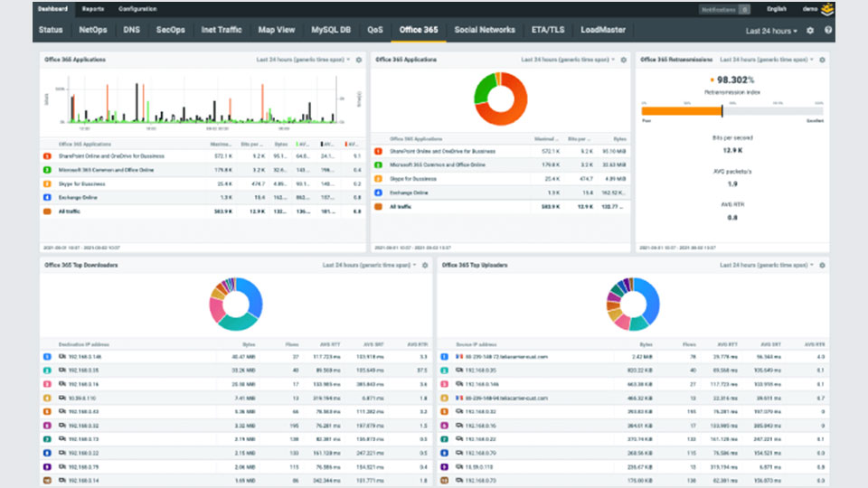
Task: Open the Dashboard top menu
Action: pyautogui.click(x=52, y=9)
